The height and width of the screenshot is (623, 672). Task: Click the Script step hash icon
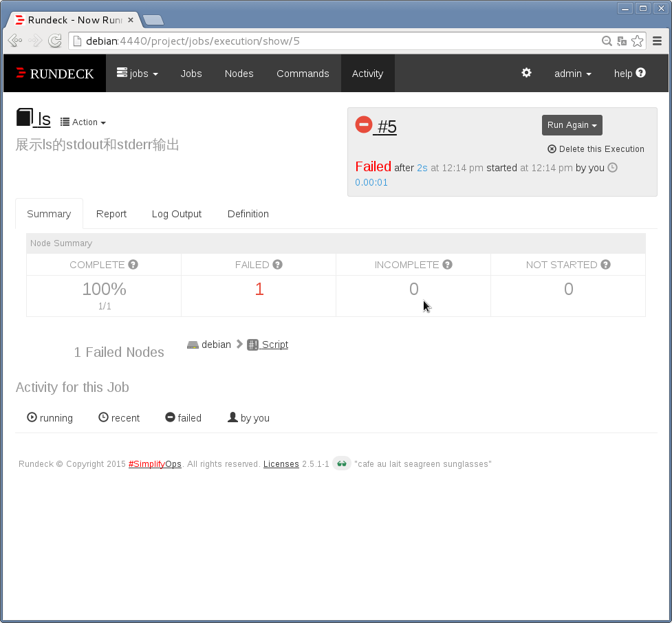(x=252, y=345)
